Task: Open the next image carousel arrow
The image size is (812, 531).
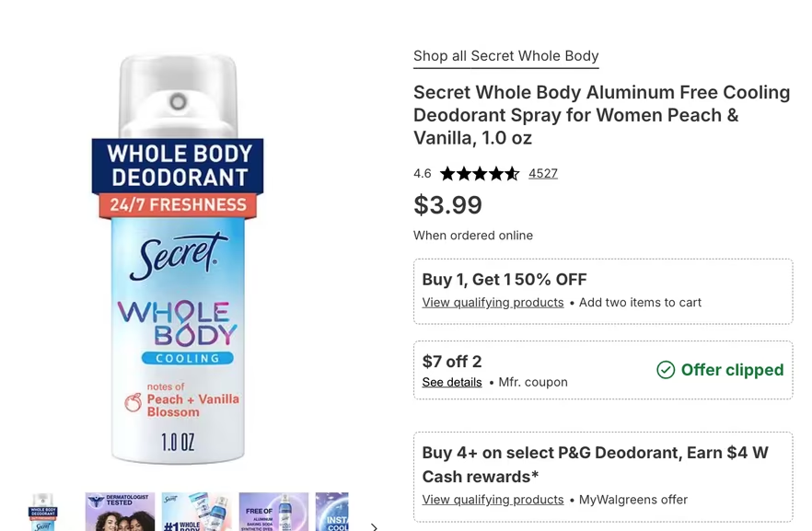Action: click(x=374, y=525)
